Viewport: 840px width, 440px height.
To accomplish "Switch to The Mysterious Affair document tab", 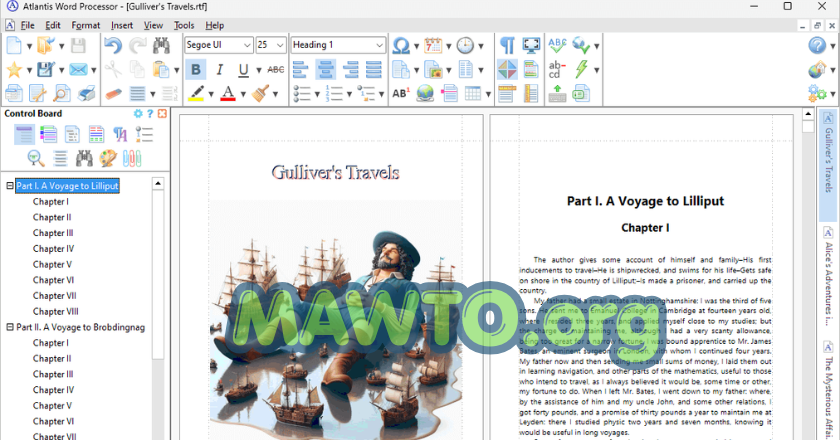I will [x=828, y=390].
